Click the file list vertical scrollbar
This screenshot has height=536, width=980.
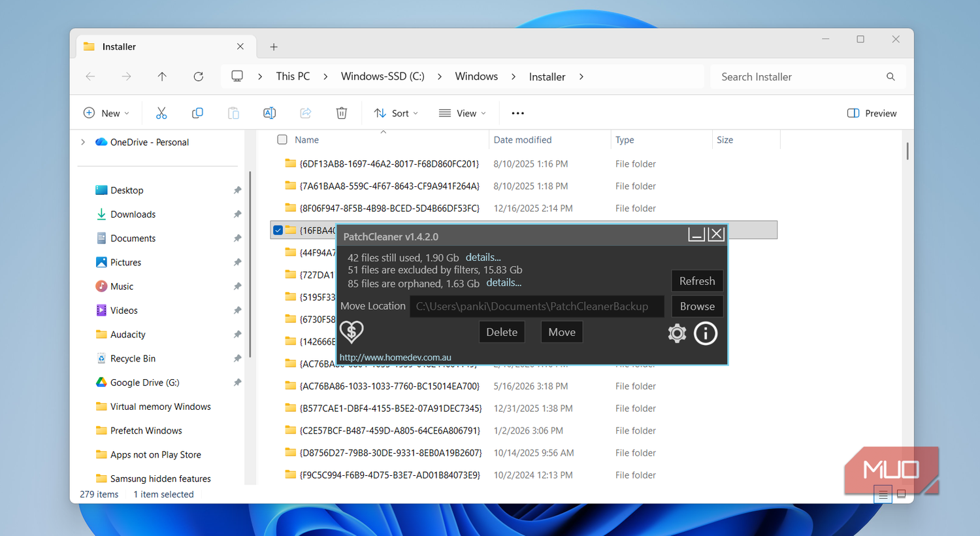(907, 151)
